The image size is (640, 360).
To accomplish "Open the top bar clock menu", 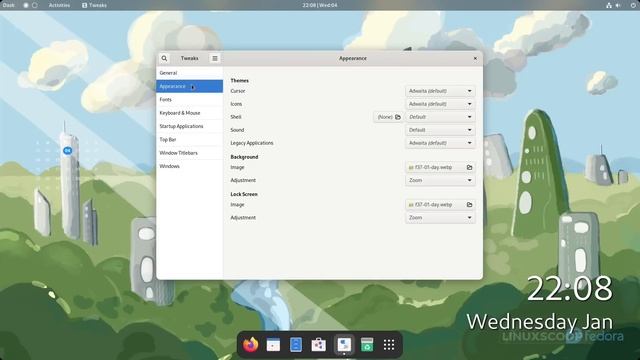I will 320,5.
